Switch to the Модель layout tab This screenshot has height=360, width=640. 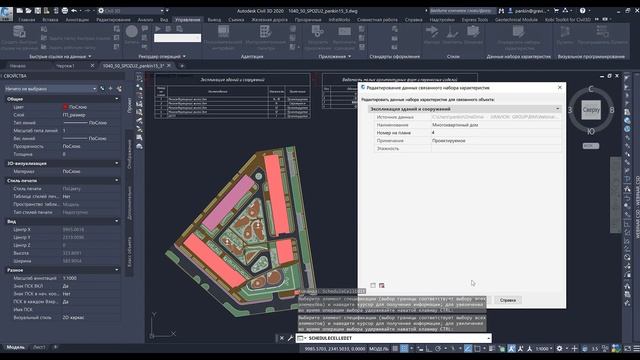(x=16, y=347)
